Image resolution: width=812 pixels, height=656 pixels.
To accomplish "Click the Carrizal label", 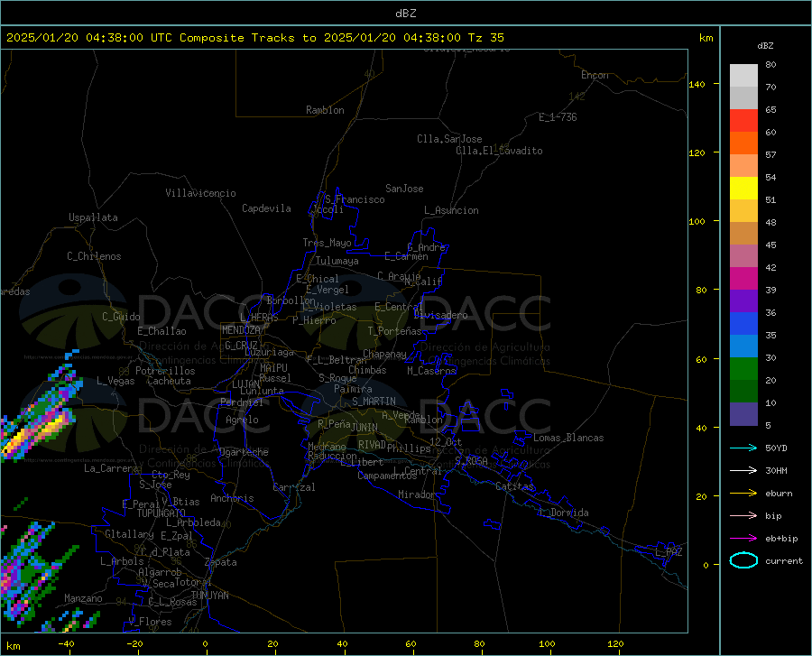I will 293,487.
